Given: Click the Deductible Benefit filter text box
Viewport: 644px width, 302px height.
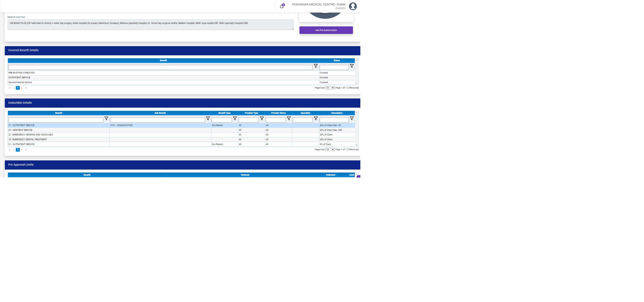Looking at the screenshot, I should (56, 120).
